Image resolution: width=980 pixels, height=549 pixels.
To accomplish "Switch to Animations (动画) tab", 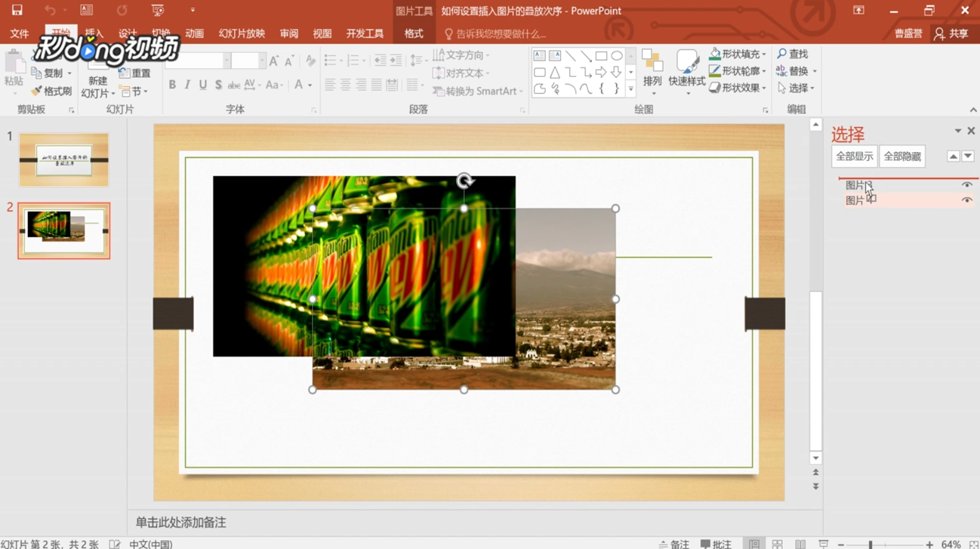I will pos(194,33).
